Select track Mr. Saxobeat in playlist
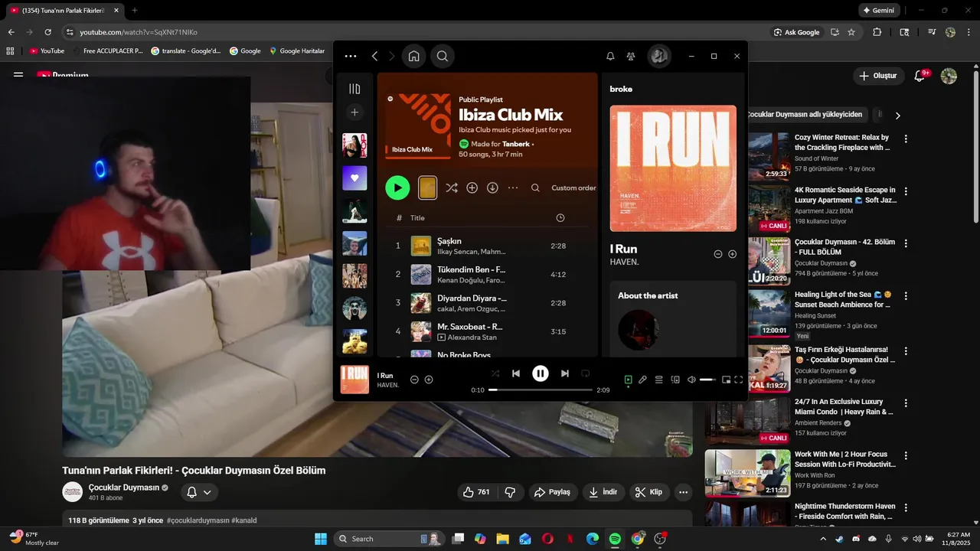Screen dimensions: 980x551 click(x=487, y=331)
